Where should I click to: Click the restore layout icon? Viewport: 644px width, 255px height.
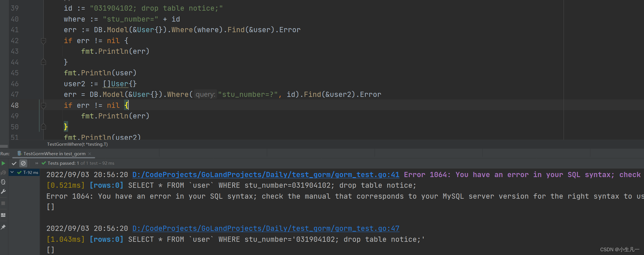[x=3, y=215]
